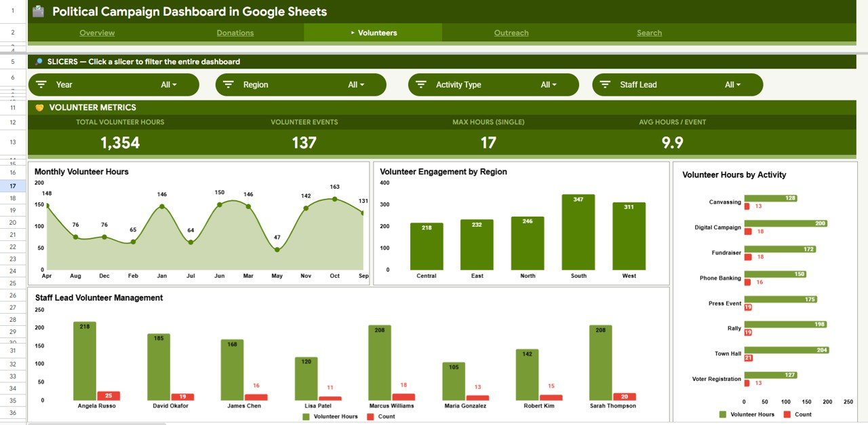Viewport: 868px width, 425px height.
Task: Open the Activity Type All dropdown
Action: coord(549,85)
